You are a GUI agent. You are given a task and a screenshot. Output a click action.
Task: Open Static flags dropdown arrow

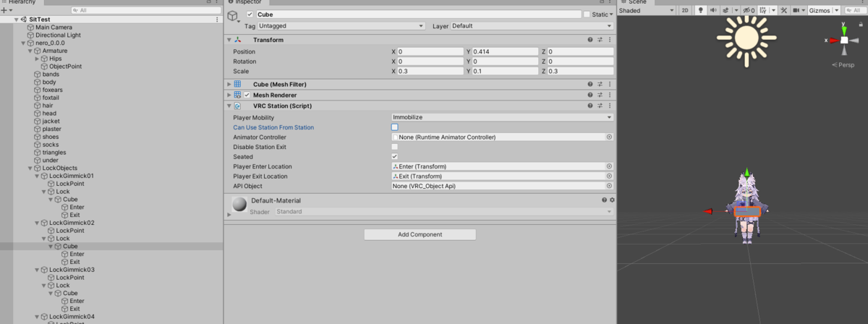click(x=610, y=14)
